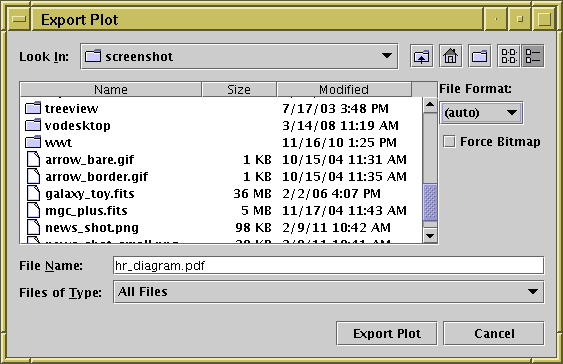Image resolution: width=563 pixels, height=364 pixels.
Task: Click the mgc_plus.fits file icon
Action: [x=33, y=210]
